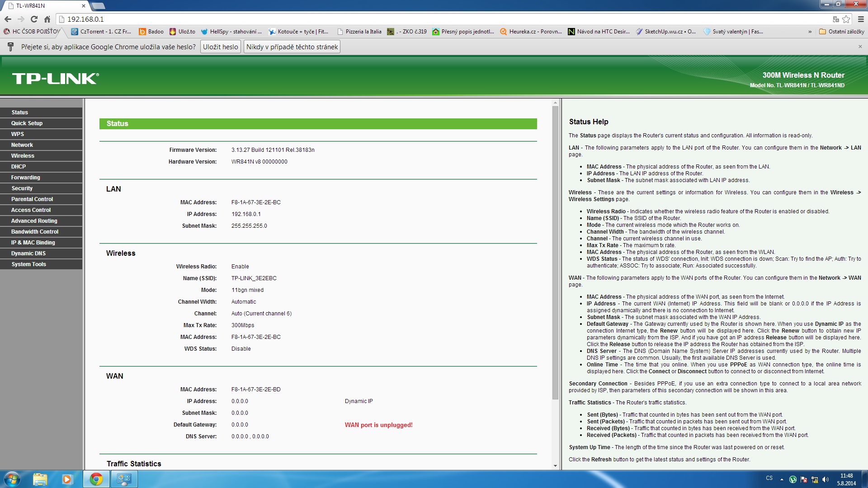Bookmark page with star icon
Screen dimensions: 868x488
point(846,19)
